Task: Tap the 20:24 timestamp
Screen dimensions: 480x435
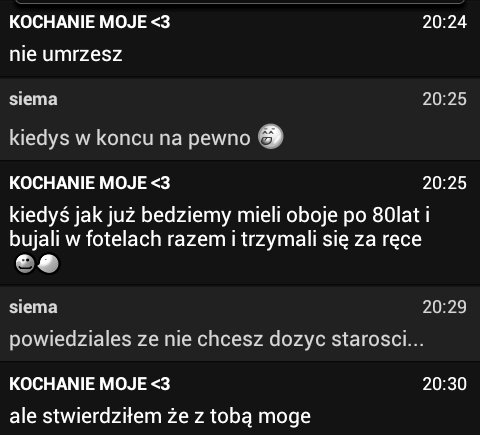Action: click(444, 22)
